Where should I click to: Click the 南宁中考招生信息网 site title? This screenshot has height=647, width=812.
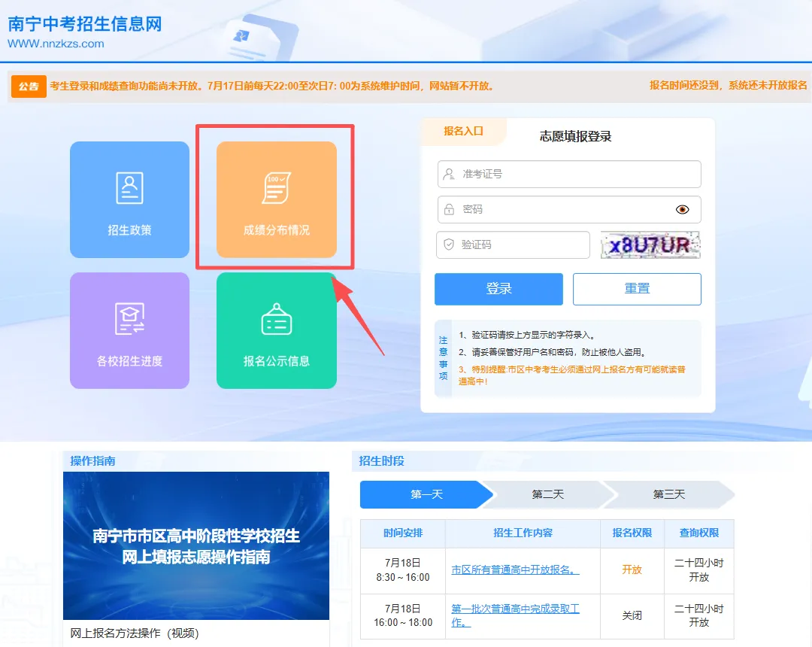point(85,24)
